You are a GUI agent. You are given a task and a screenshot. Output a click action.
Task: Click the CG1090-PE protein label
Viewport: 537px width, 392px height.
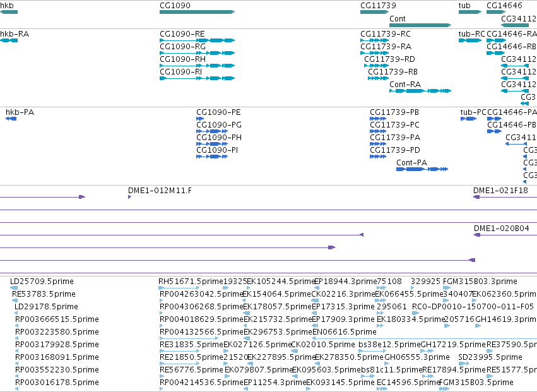(218, 112)
